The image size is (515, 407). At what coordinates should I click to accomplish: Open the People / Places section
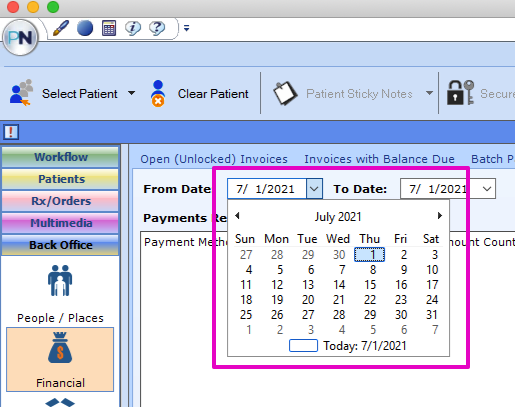coord(60,294)
